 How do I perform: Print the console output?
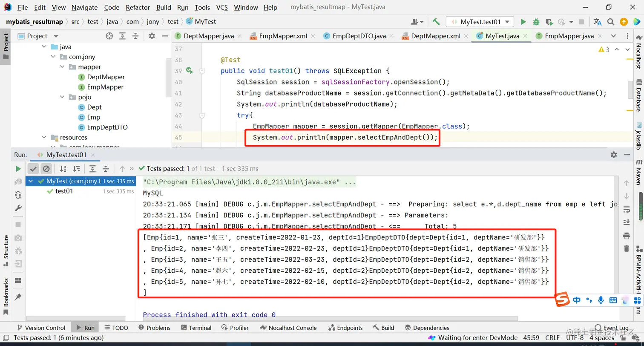[x=626, y=236]
